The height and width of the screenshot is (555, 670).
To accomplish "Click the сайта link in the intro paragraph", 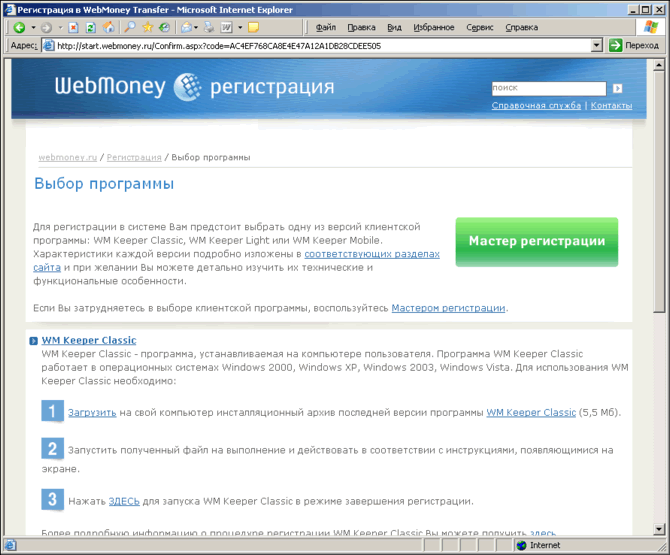I will [47, 267].
